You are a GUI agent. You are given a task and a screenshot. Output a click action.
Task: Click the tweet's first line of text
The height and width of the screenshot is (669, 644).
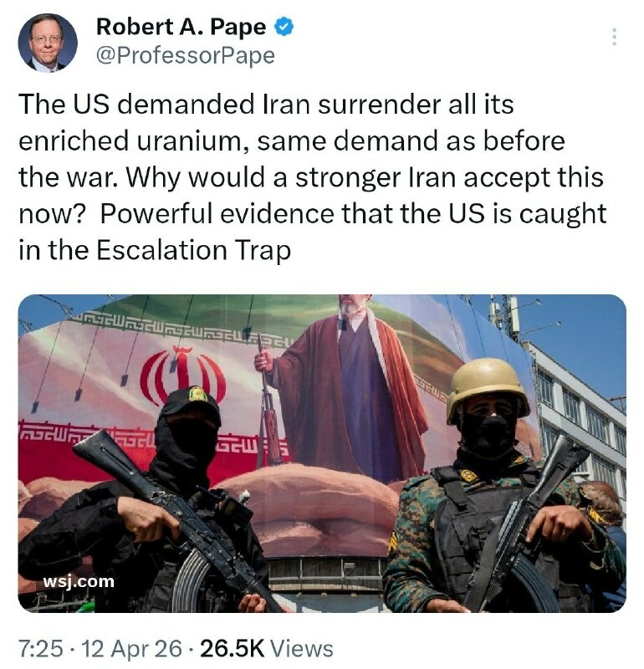pos(266,105)
